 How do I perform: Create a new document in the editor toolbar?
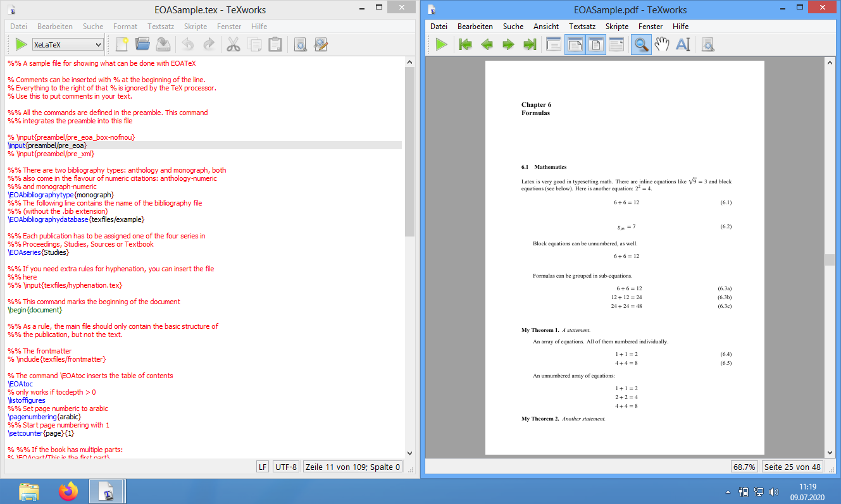121,44
